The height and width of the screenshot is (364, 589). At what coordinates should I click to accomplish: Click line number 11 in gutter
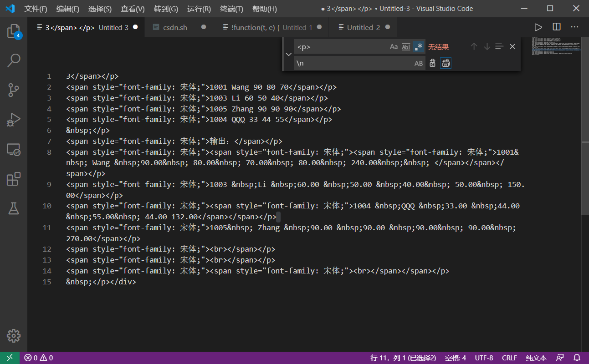(x=47, y=227)
